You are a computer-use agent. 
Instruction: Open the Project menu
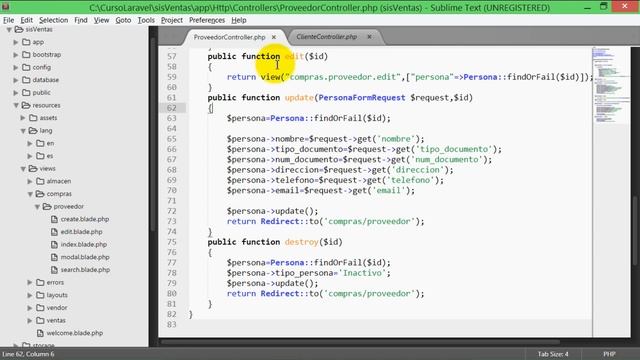point(171,20)
